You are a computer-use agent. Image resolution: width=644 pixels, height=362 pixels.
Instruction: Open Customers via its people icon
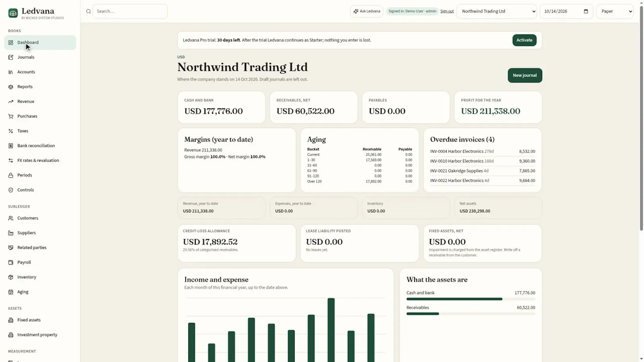coord(11,218)
